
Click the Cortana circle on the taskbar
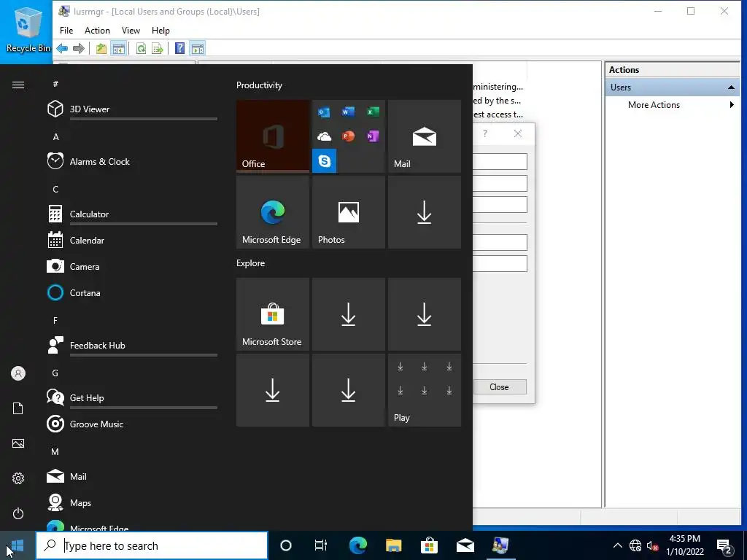tap(286, 545)
